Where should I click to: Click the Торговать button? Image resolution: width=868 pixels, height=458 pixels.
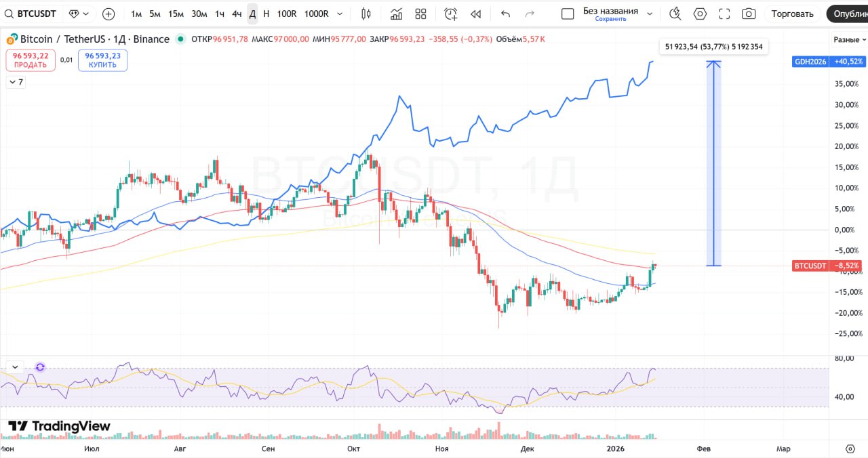point(792,14)
